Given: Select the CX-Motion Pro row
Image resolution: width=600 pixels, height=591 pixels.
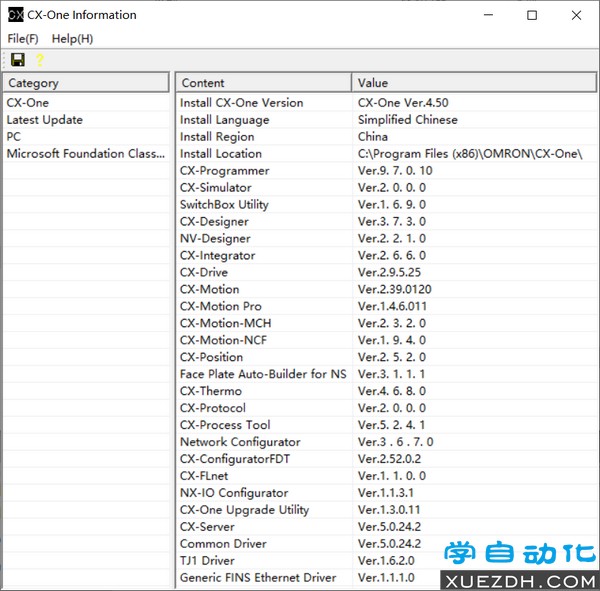Looking at the screenshot, I should [386, 306].
